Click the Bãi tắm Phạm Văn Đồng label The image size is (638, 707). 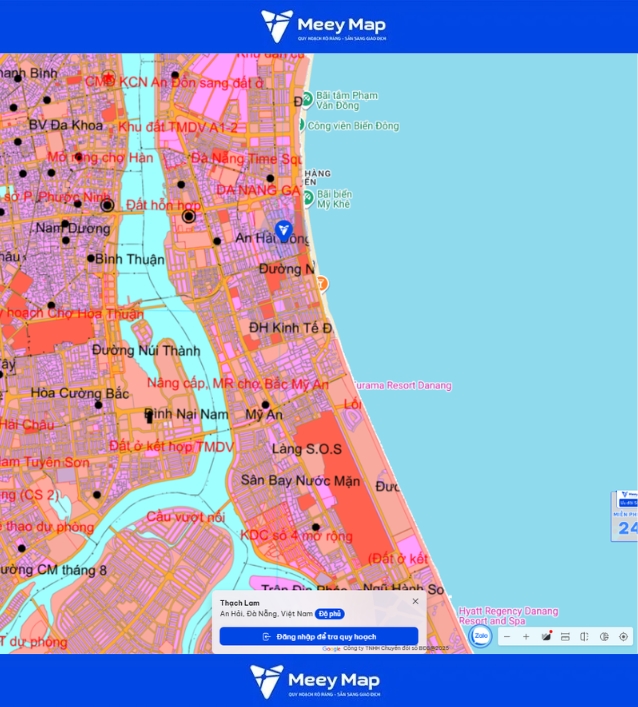[x=347, y=100]
